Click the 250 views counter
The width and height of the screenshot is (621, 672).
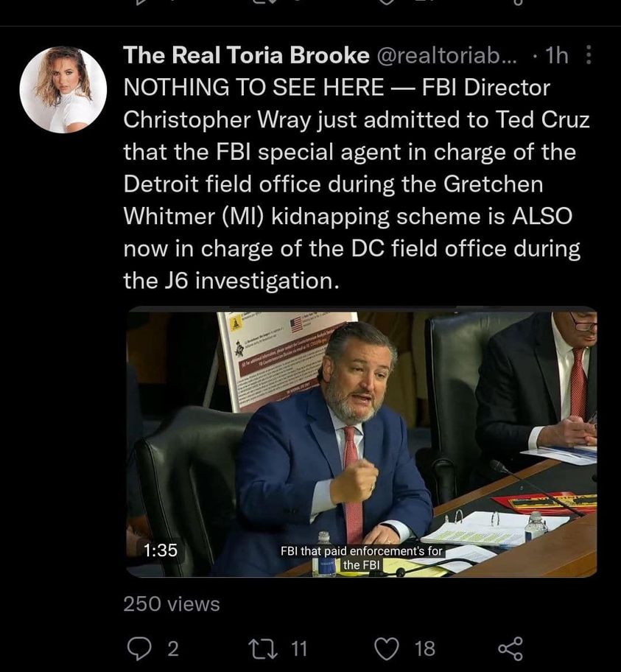pyautogui.click(x=171, y=604)
